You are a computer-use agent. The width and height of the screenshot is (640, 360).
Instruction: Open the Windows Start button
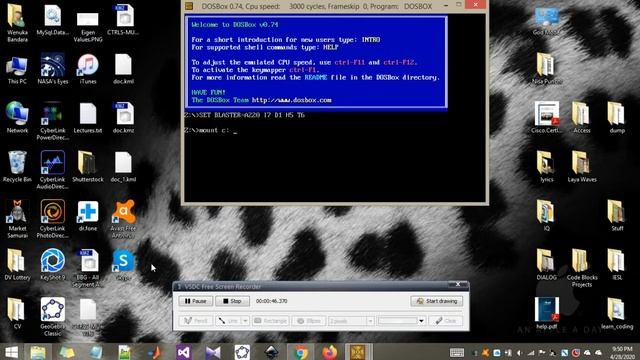point(11,352)
